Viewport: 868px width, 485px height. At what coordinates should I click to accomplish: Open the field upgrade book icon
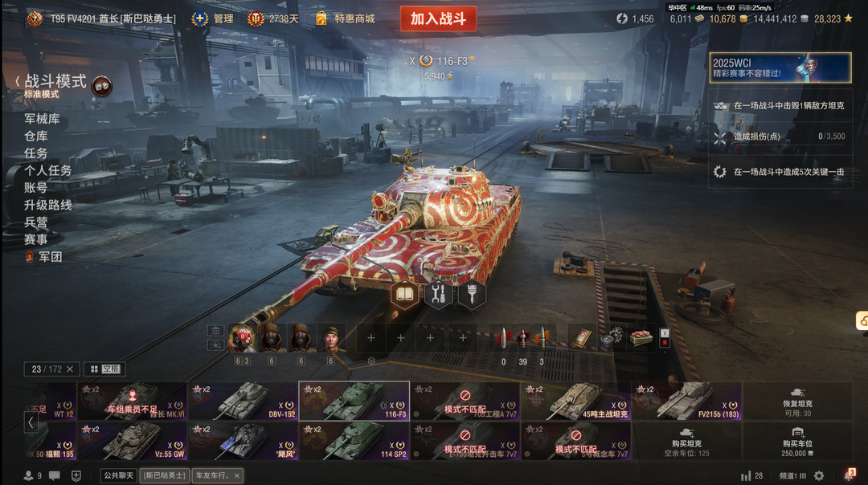(404, 294)
